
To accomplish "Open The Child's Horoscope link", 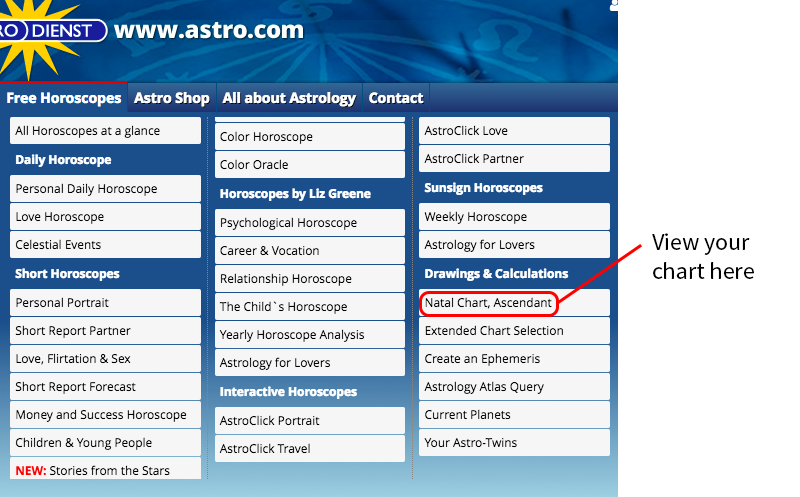I will [310, 307].
